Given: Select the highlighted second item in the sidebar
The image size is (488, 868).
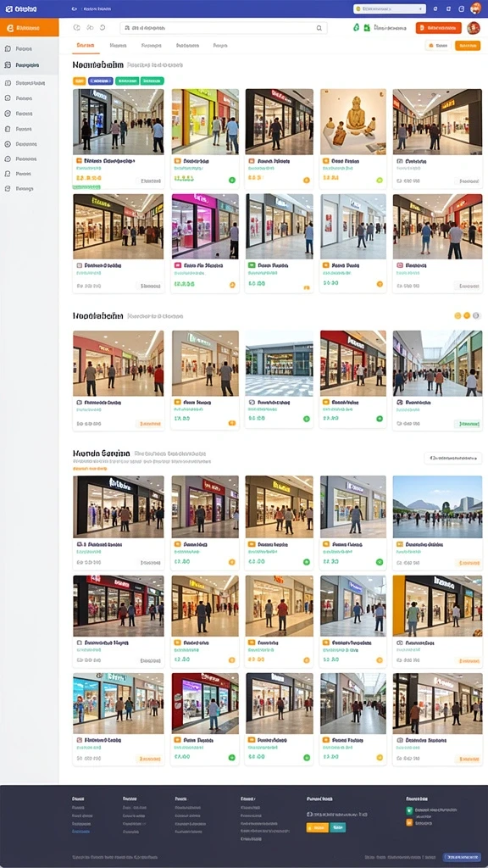Looking at the screenshot, I should pyautogui.click(x=30, y=64).
